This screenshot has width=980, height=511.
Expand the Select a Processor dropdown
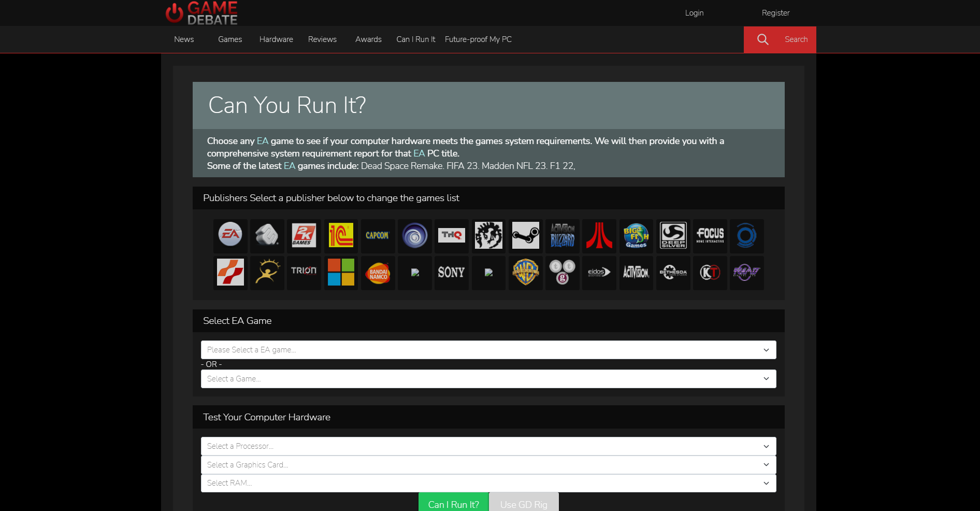[x=488, y=446]
